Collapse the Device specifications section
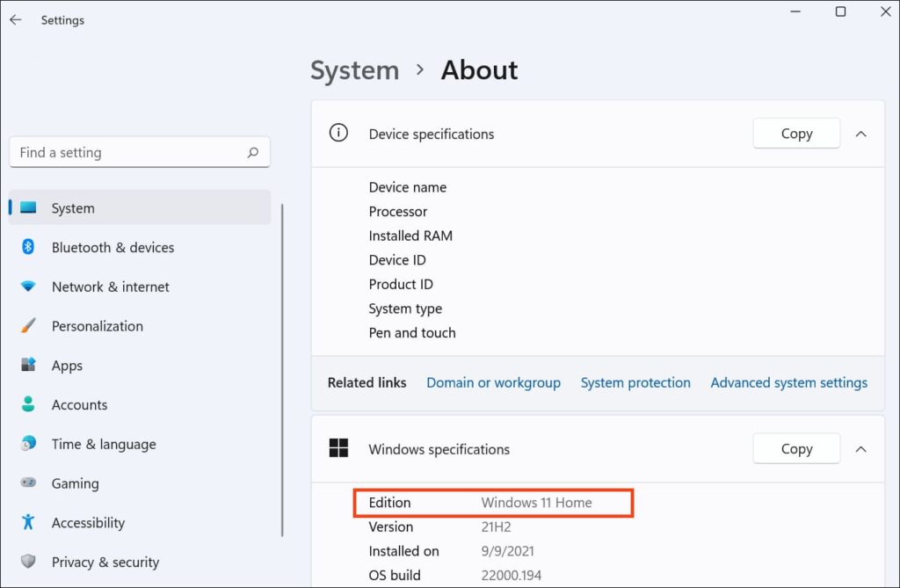The image size is (900, 588). (861, 134)
